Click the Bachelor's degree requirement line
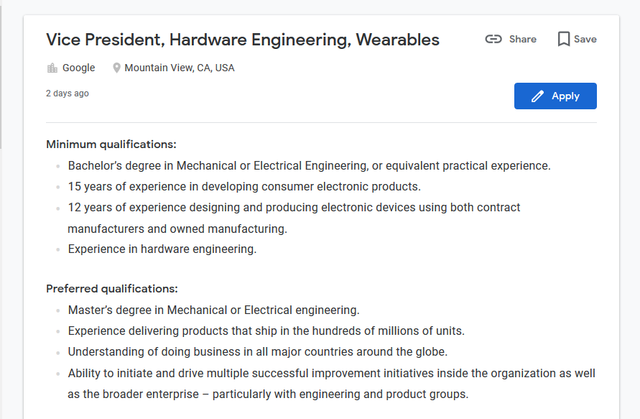Viewport: 640px width, 419px height. coord(309,166)
